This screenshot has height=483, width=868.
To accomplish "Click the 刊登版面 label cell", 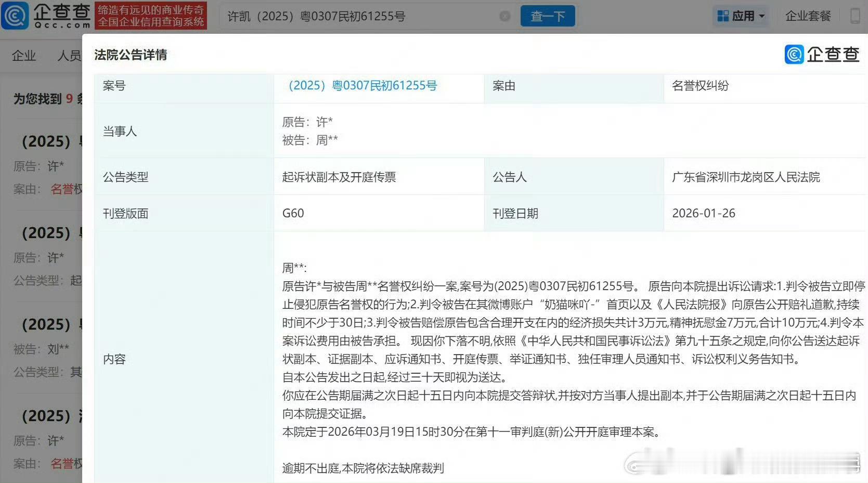I will pos(184,213).
